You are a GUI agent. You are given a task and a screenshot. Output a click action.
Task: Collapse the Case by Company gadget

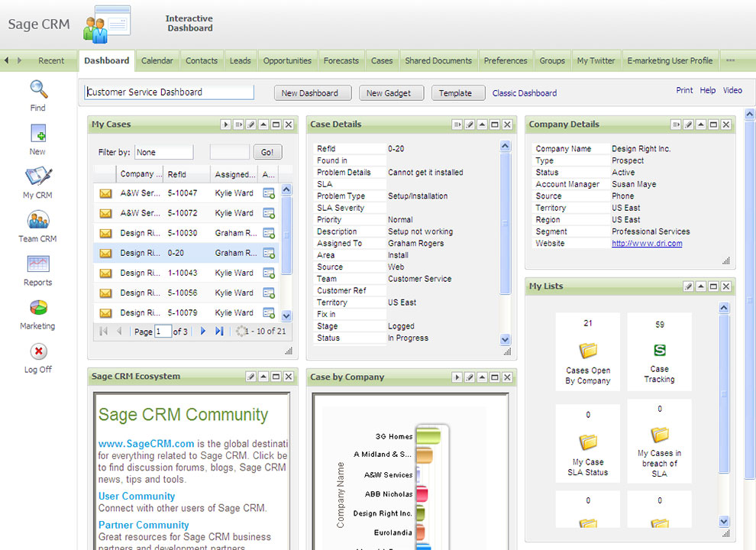pyautogui.click(x=482, y=377)
